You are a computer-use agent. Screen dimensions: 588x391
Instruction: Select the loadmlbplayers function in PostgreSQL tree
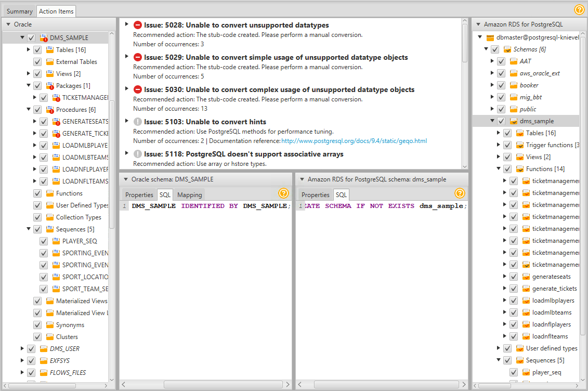553,301
